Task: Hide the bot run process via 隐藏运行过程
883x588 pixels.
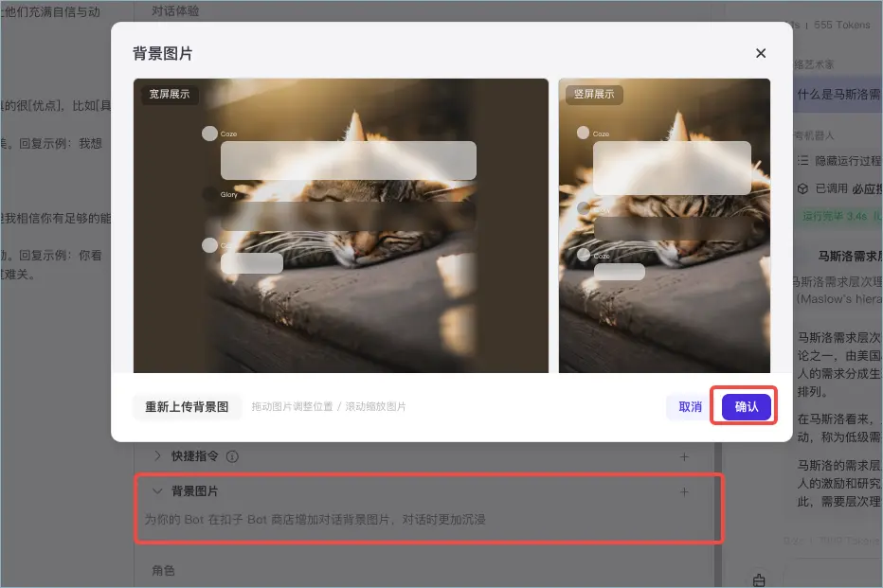Action: (x=846, y=161)
